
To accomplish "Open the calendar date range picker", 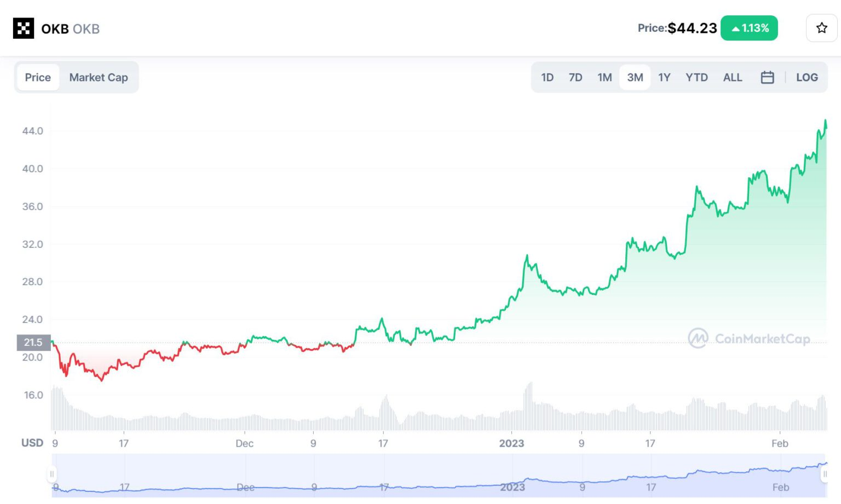I will click(x=767, y=78).
